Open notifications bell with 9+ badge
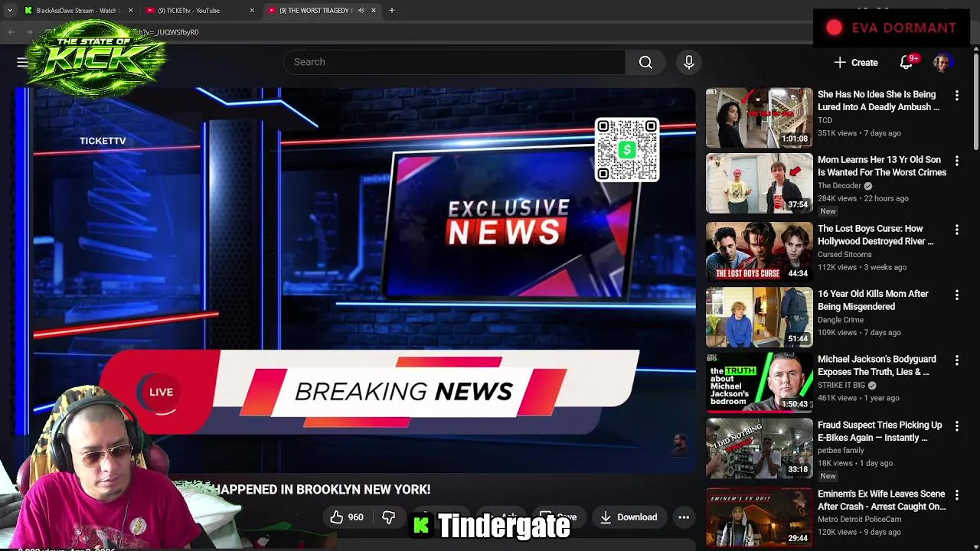 [x=906, y=62]
